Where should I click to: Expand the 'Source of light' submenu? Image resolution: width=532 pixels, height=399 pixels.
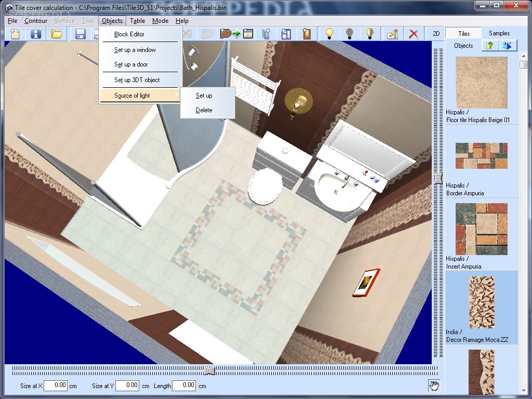[x=140, y=96]
